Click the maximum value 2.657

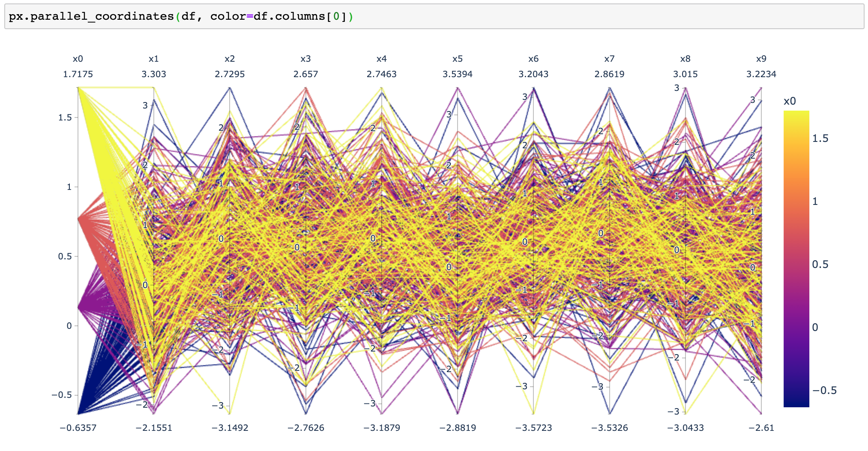[x=305, y=74]
